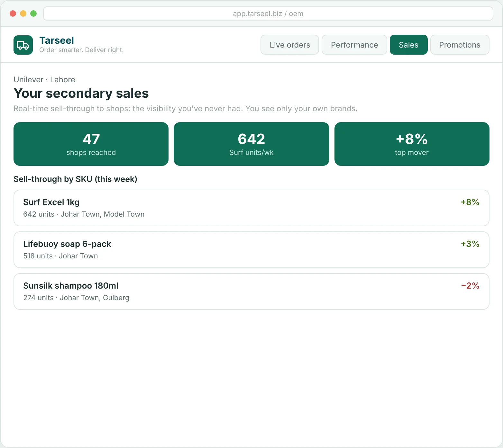
Task: Click the Tarseel brand name
Action: coord(57,40)
